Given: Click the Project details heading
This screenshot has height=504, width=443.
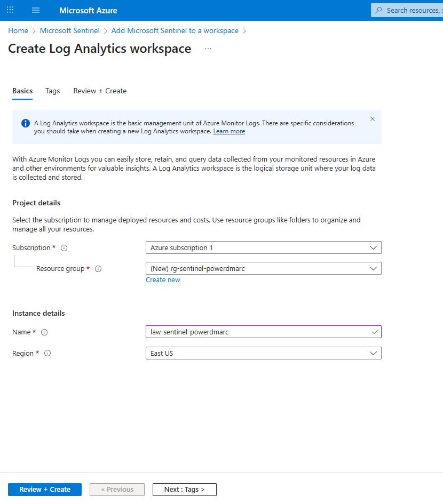Looking at the screenshot, I should tap(36, 203).
